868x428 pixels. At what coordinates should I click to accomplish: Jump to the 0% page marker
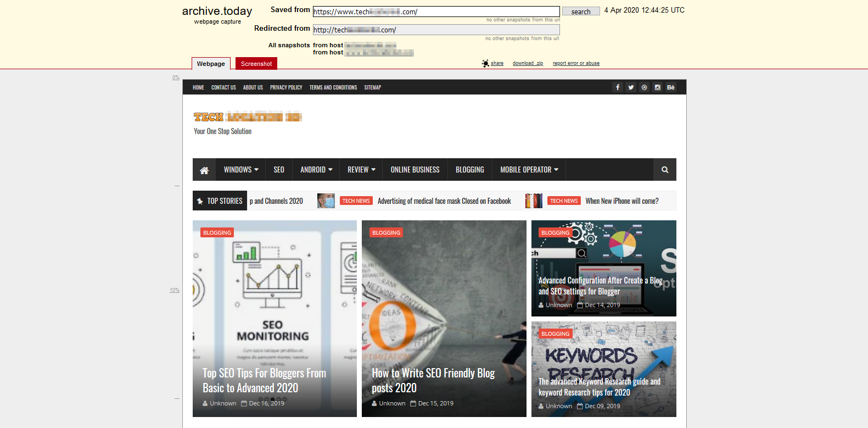pos(176,77)
